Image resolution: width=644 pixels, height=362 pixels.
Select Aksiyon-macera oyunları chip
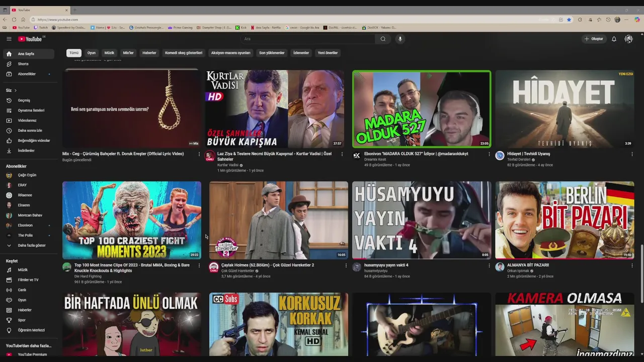(x=230, y=53)
